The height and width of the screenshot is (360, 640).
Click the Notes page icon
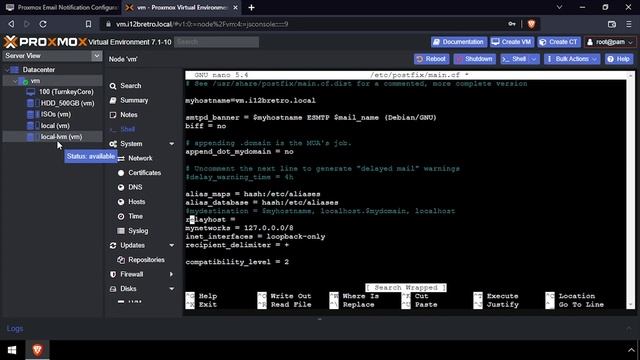point(113,115)
